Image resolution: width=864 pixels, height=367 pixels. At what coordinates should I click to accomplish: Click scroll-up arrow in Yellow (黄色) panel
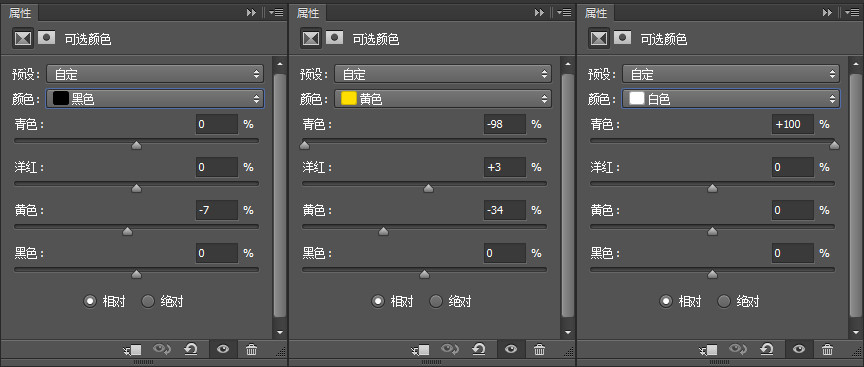click(x=568, y=64)
